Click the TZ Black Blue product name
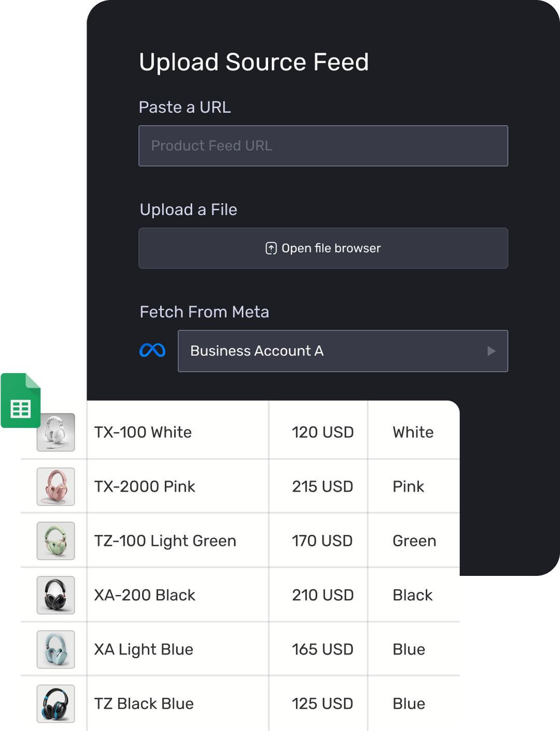 point(144,704)
